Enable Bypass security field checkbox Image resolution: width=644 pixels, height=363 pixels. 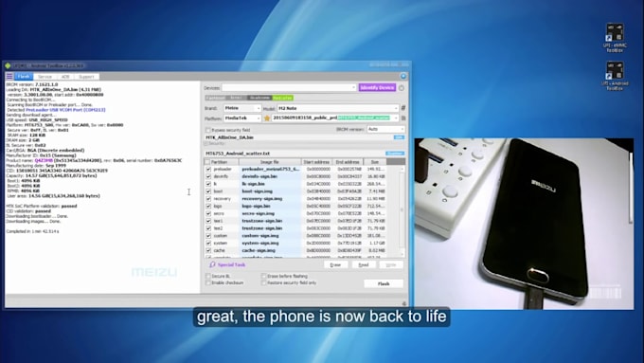(207, 130)
